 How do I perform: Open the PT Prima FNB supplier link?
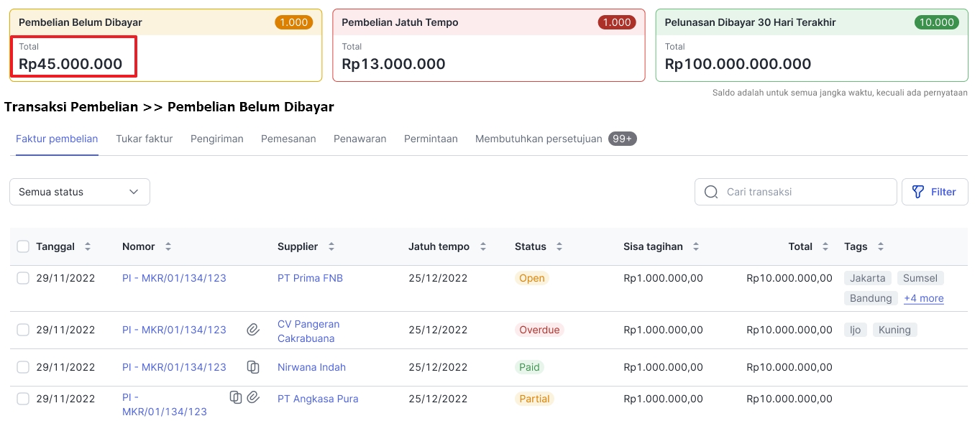pos(310,278)
